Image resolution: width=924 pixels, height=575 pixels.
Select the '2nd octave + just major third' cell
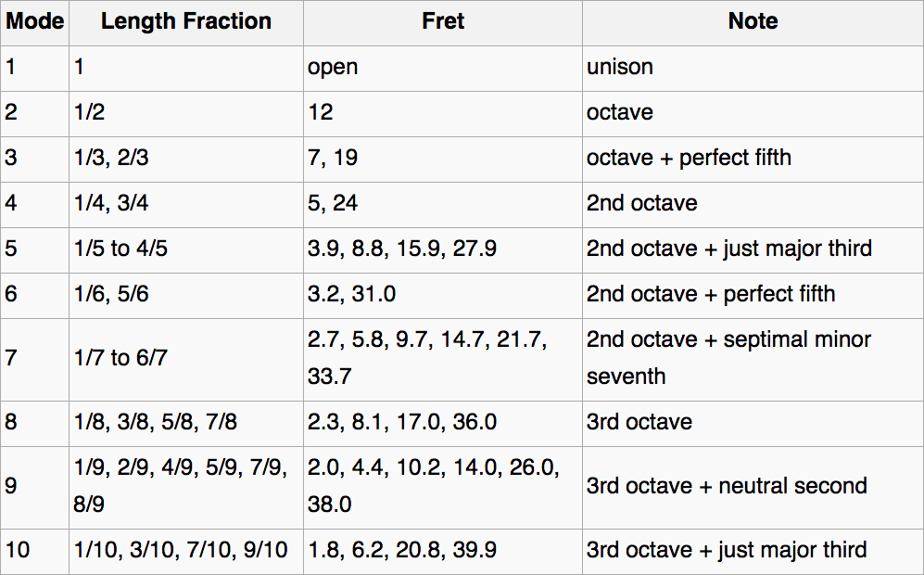point(753,250)
